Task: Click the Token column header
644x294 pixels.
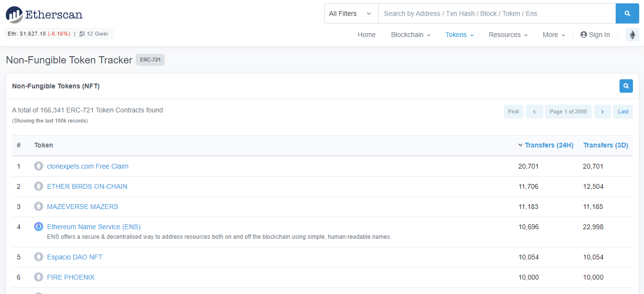Action: pos(44,145)
